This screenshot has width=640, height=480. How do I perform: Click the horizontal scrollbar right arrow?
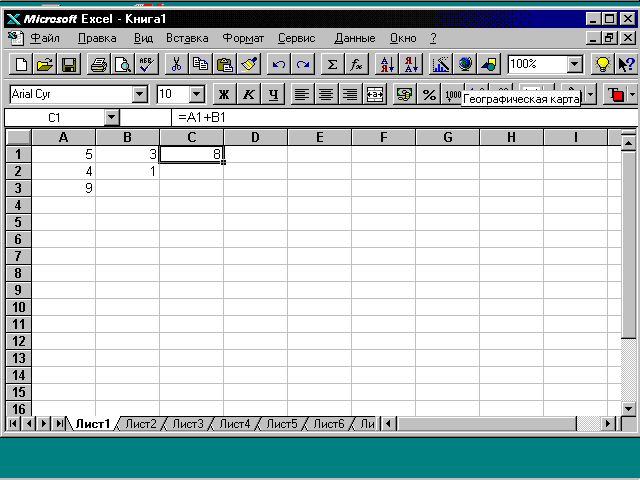(x=608, y=424)
